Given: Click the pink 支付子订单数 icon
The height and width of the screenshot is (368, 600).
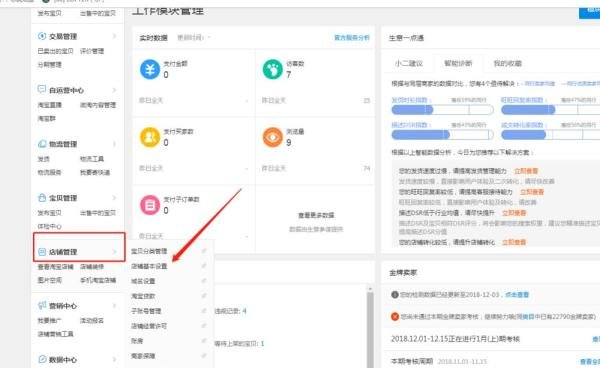Looking at the screenshot, I should [x=150, y=205].
